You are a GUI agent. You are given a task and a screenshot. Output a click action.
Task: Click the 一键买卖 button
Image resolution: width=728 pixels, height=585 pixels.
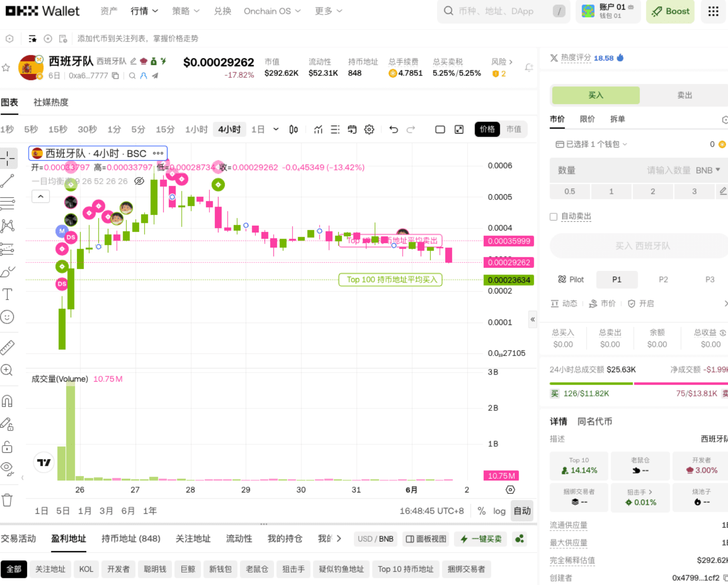[x=481, y=539]
